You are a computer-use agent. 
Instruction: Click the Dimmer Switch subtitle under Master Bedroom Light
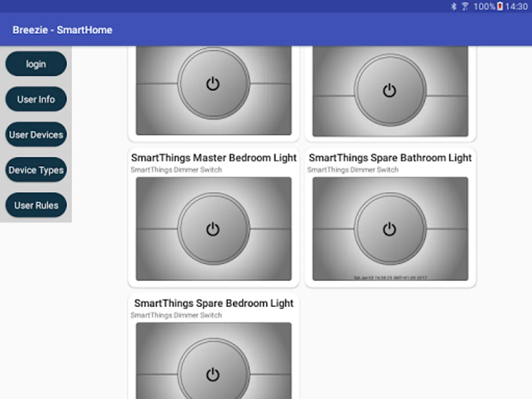click(x=176, y=170)
